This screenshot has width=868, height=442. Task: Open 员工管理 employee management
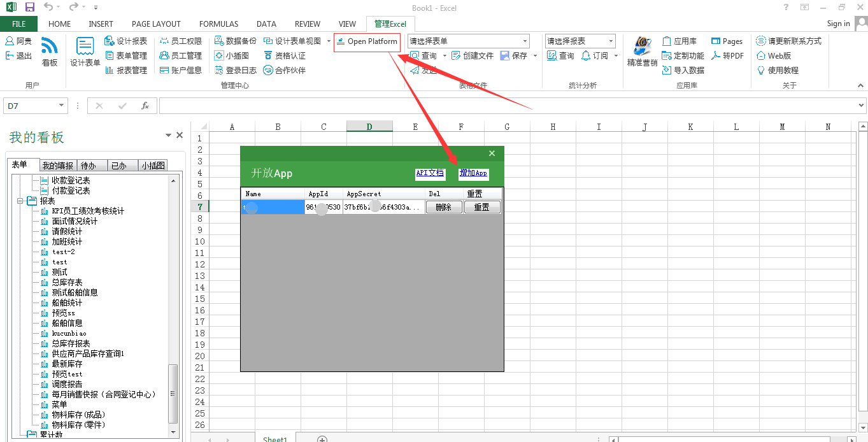tap(181, 55)
